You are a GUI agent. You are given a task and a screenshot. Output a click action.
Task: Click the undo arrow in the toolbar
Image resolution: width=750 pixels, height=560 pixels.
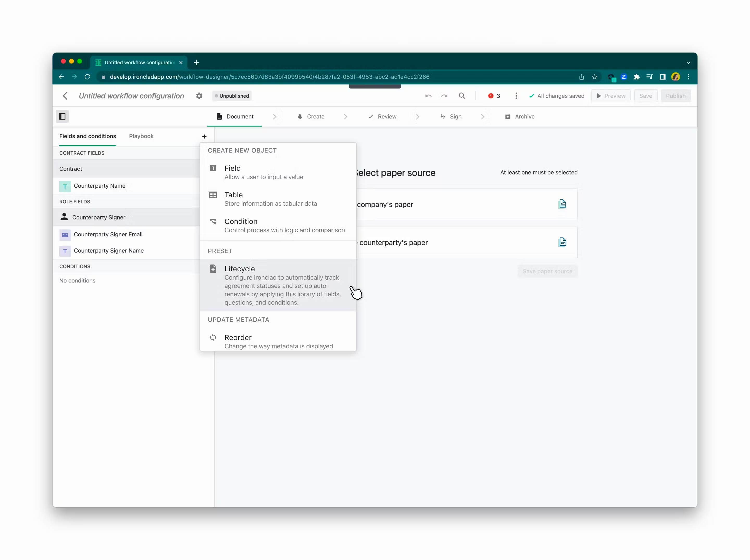tap(428, 96)
